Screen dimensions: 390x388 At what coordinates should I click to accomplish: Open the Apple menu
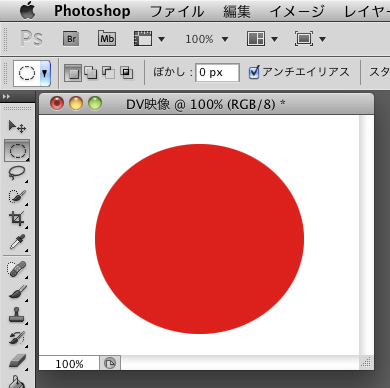pyautogui.click(x=28, y=11)
